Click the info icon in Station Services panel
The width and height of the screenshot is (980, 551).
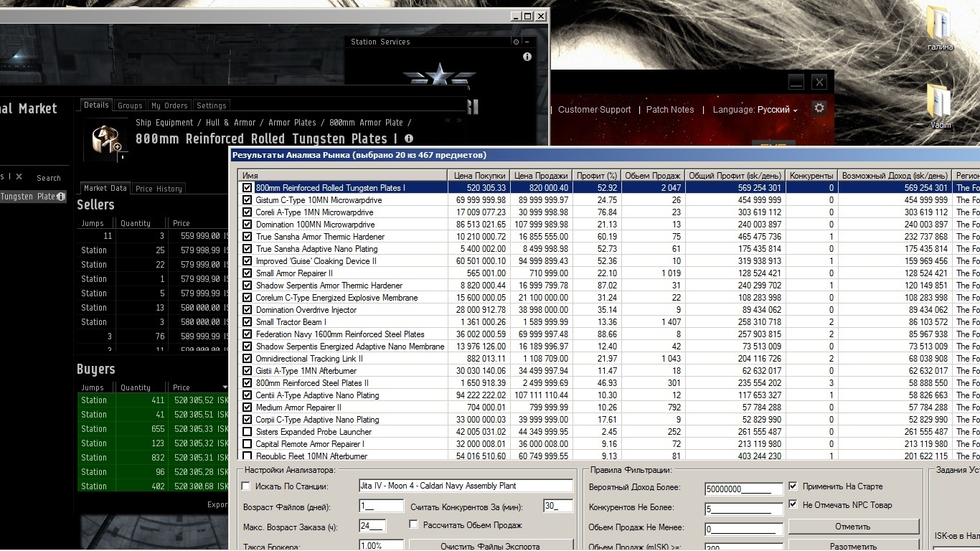[x=527, y=57]
